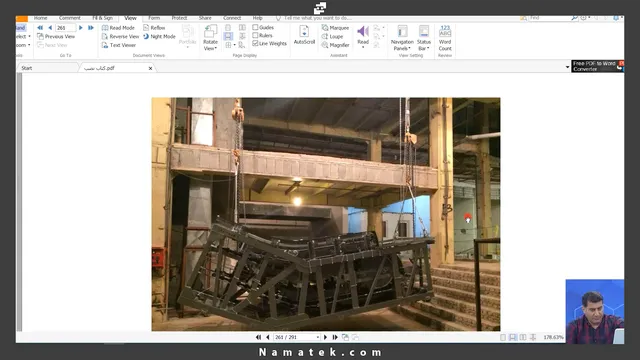Open Read Mode view
Viewport: 640px width, 360px height.
pyautogui.click(x=118, y=28)
